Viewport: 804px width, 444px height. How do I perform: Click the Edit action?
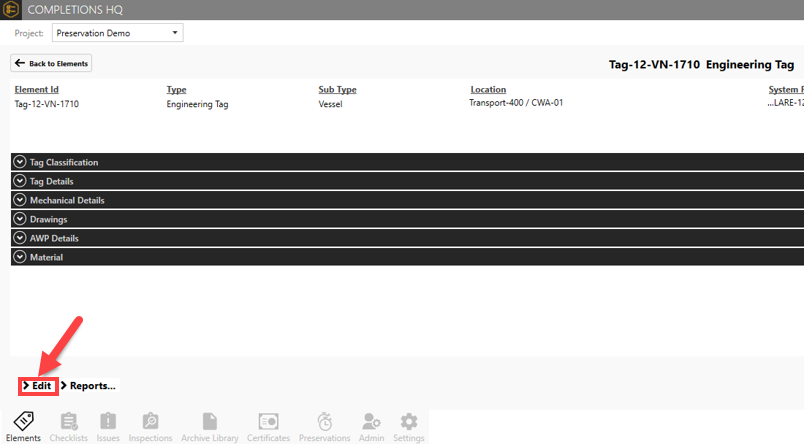click(37, 386)
